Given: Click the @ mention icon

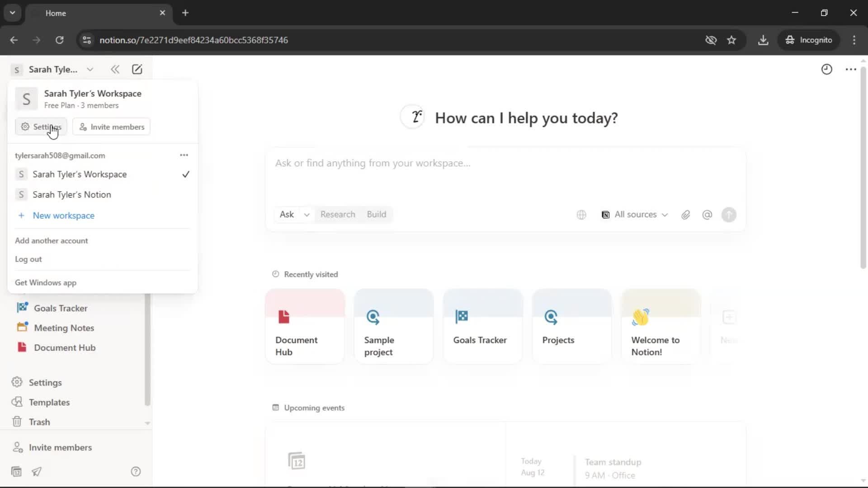Looking at the screenshot, I should 707,215.
